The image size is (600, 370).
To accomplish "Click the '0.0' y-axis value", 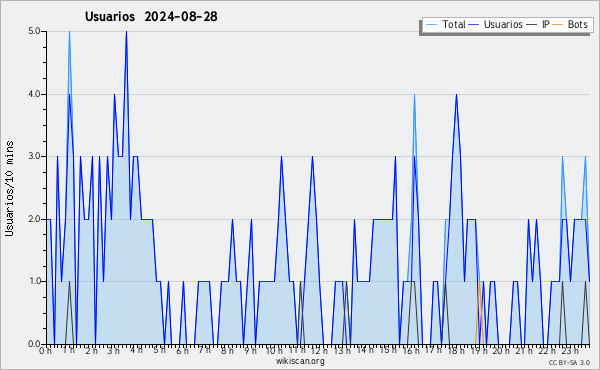I will pos(34,344).
